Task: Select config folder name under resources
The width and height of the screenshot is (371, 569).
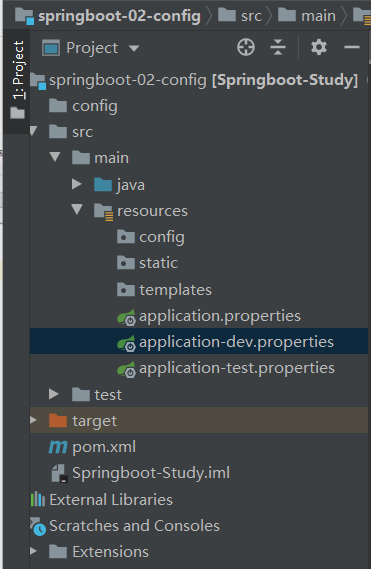Action: pos(162,238)
